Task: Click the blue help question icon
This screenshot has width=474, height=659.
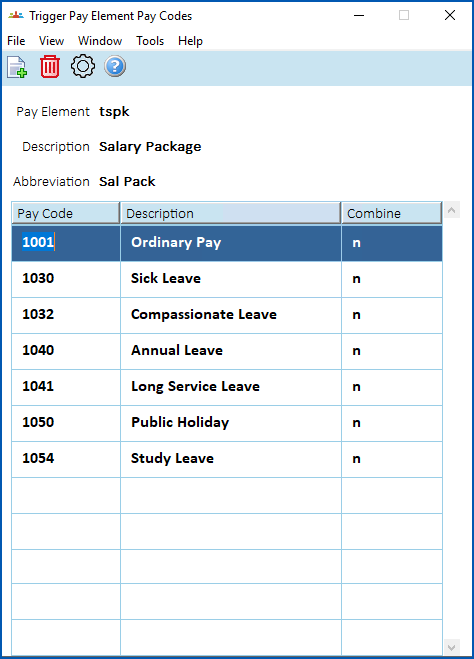Action: pyautogui.click(x=115, y=66)
